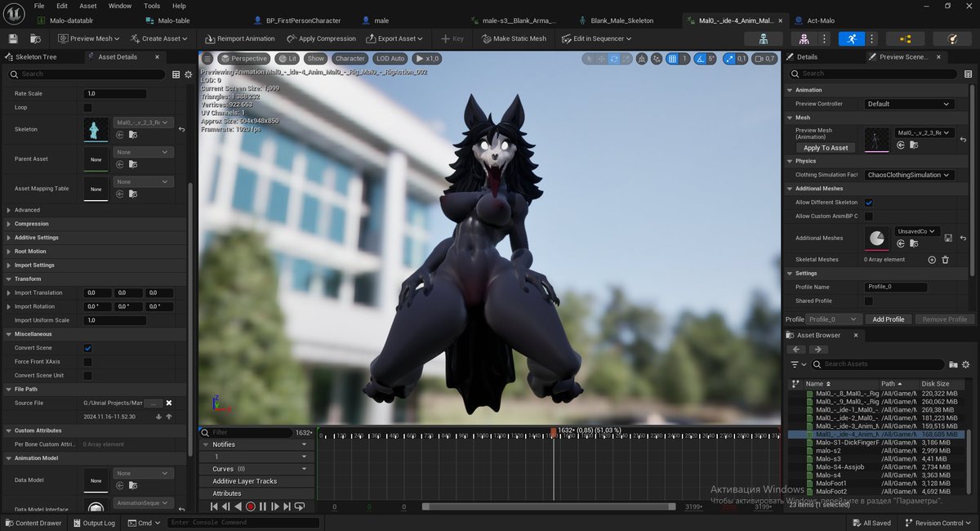The width and height of the screenshot is (980, 531).
Task: Click the timeline playhead marker
Action: (x=553, y=431)
